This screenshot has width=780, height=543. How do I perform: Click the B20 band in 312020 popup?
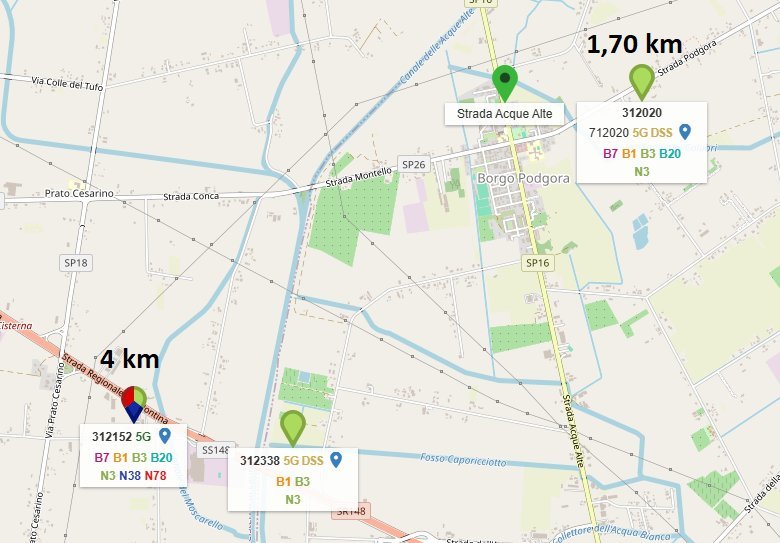670,154
